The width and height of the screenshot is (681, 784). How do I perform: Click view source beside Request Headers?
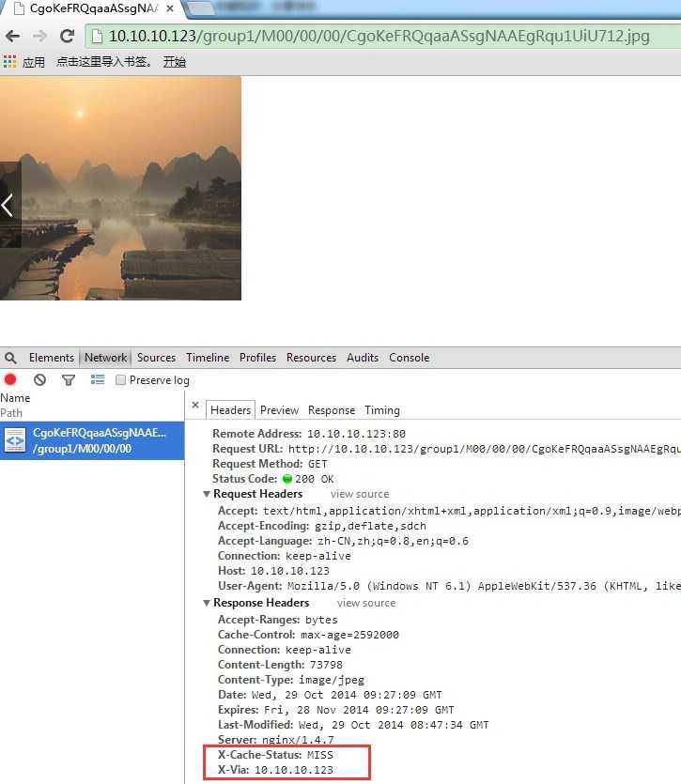coord(360,494)
